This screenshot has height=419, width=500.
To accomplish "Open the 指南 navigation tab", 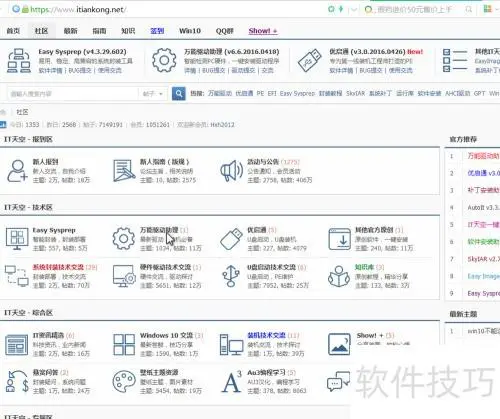I will click(x=99, y=31).
